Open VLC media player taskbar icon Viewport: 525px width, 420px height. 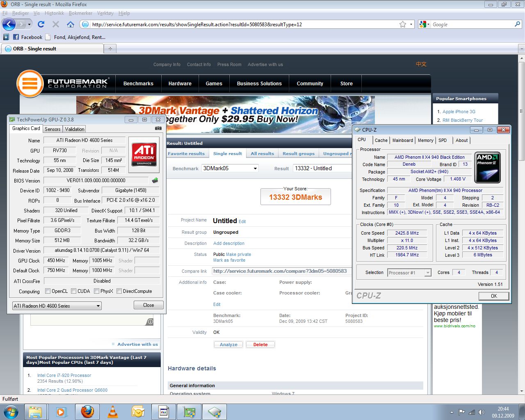pyautogui.click(x=113, y=412)
